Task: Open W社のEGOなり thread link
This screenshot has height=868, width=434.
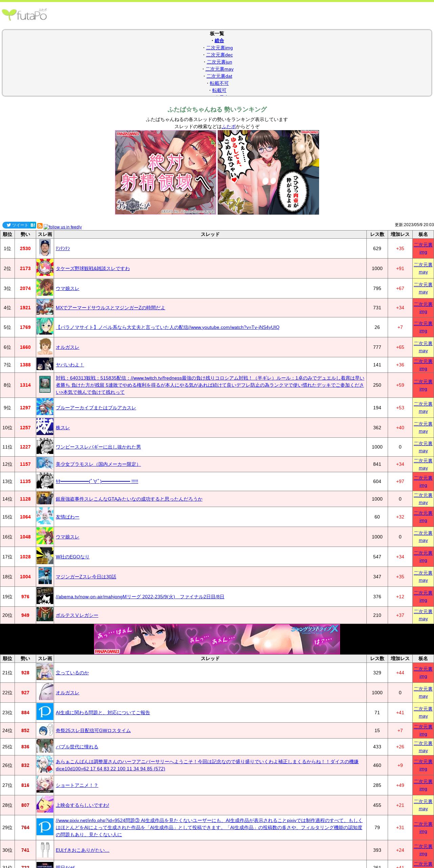Action: click(x=72, y=557)
